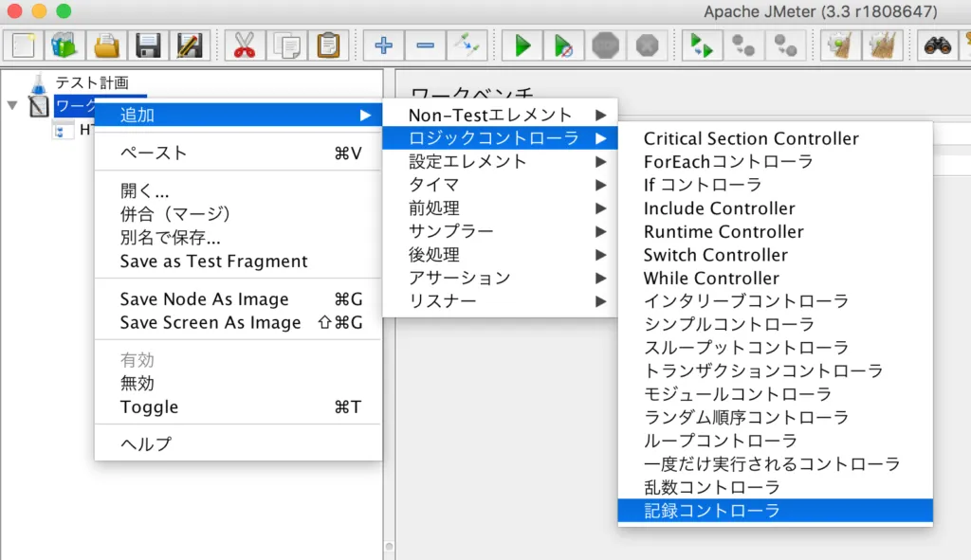
Task: Choose 開く... from context menu
Action: click(x=238, y=190)
